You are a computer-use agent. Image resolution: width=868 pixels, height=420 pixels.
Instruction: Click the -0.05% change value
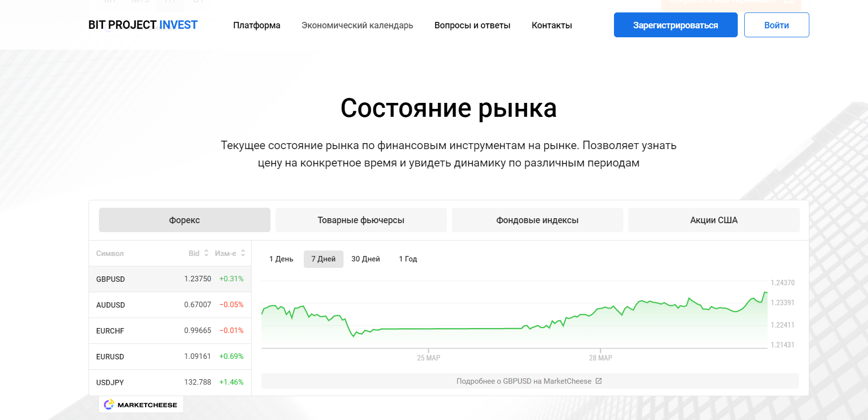click(x=232, y=305)
